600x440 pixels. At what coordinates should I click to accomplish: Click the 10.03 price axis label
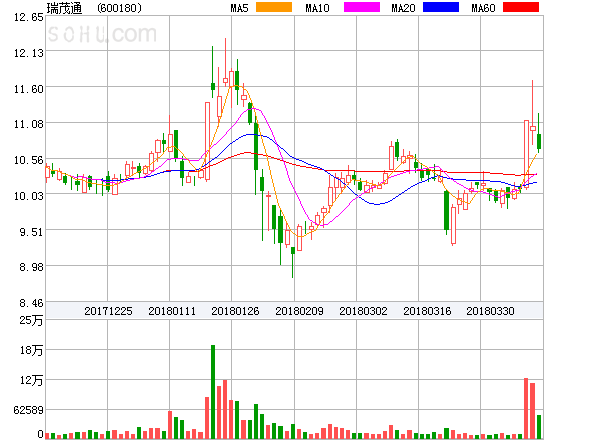[x=29, y=196]
